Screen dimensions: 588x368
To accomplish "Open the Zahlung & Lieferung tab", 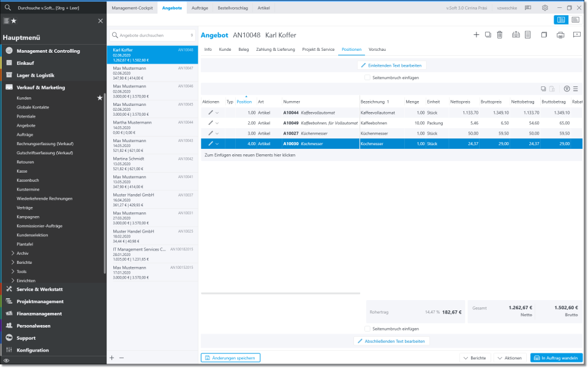I will pos(275,50).
